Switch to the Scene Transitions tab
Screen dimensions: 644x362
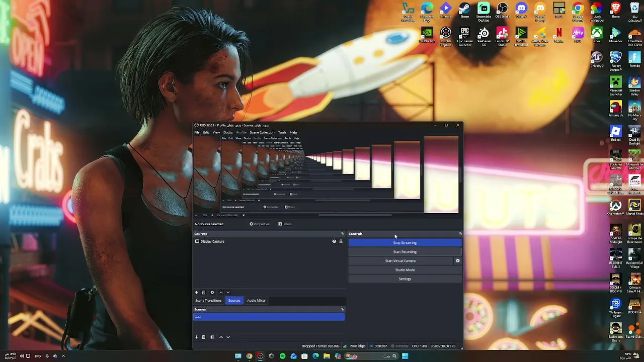[x=208, y=301]
